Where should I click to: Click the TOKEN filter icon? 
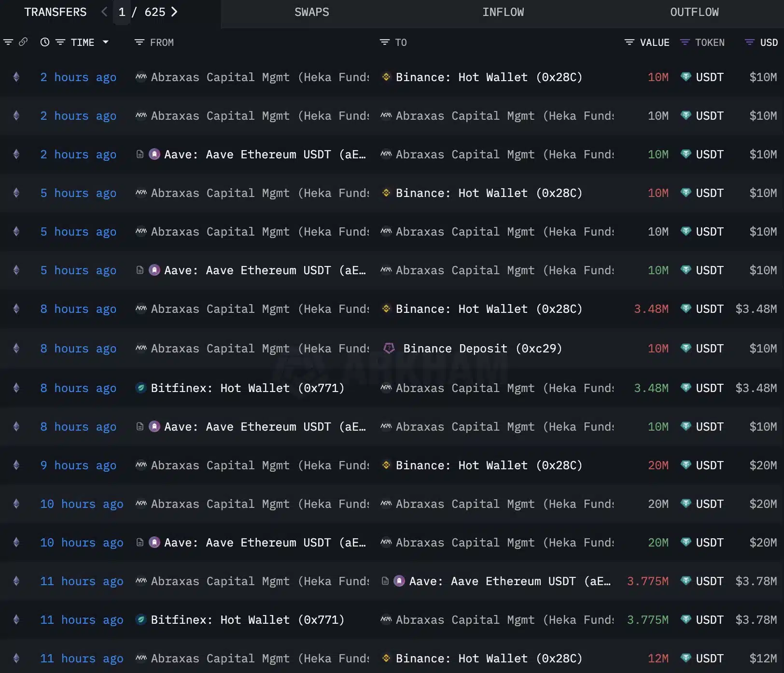[685, 42]
